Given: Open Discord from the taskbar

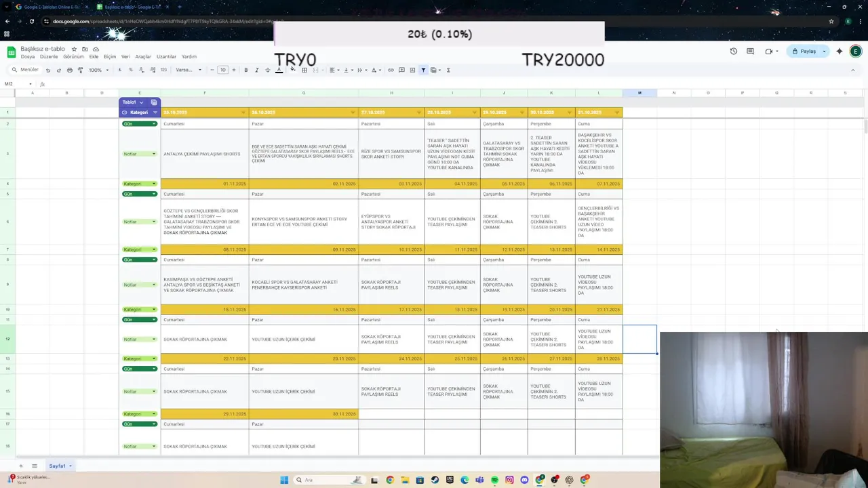Looking at the screenshot, I should (x=524, y=480).
